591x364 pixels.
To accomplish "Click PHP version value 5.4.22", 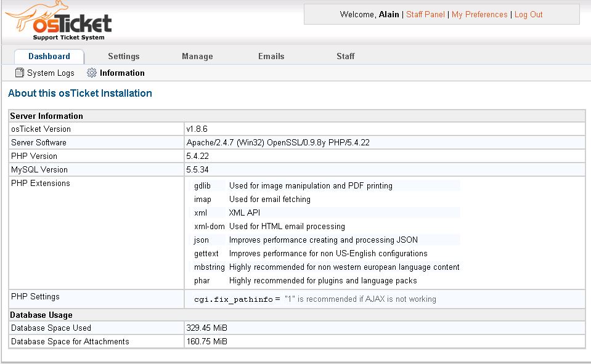I will coord(197,156).
